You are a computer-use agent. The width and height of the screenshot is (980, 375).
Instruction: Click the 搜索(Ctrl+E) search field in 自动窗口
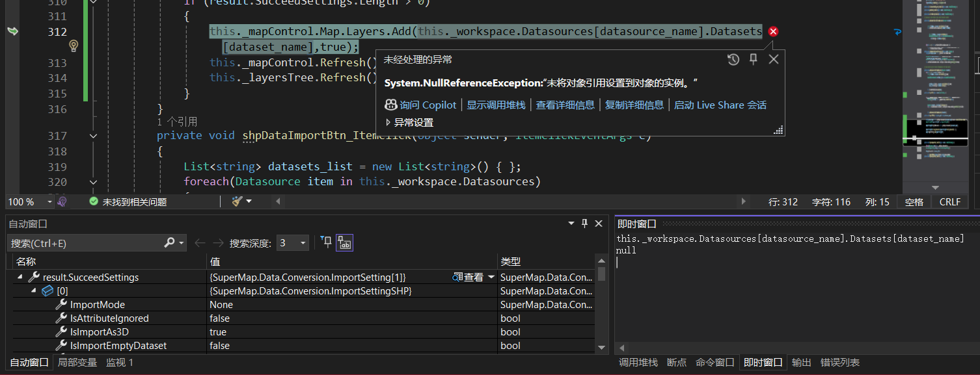coord(85,243)
